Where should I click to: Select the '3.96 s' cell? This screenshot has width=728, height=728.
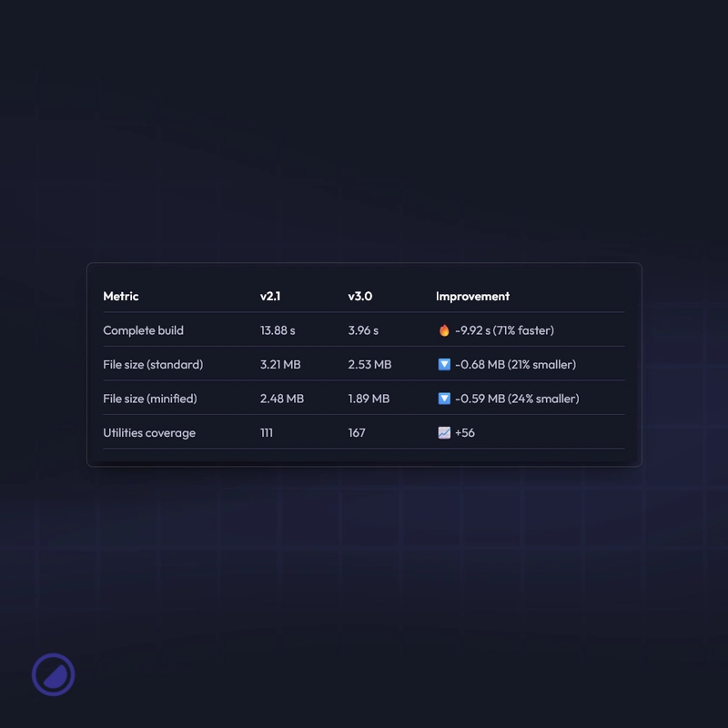[x=363, y=330]
